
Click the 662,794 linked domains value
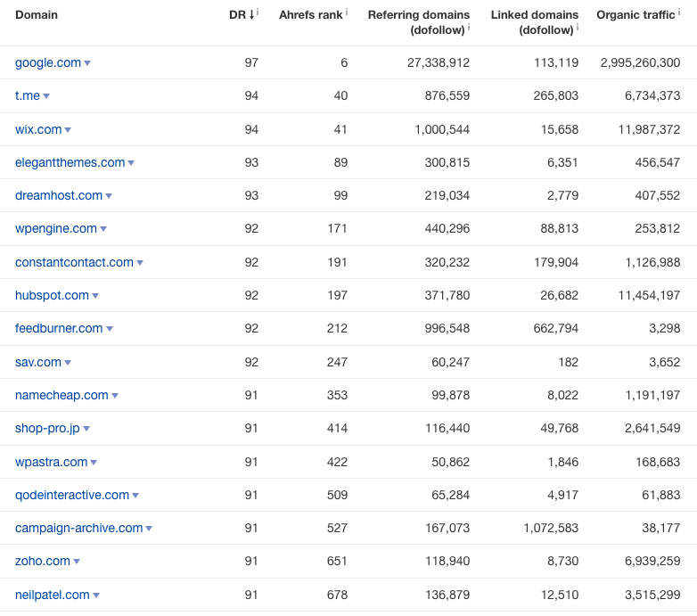pyautogui.click(x=555, y=328)
